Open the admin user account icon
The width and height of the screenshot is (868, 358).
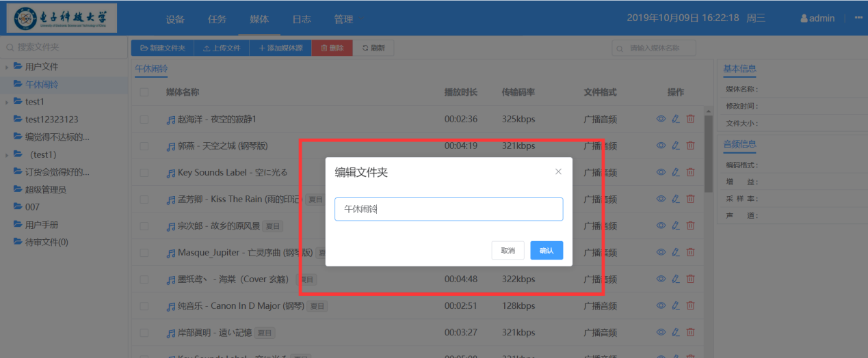804,18
